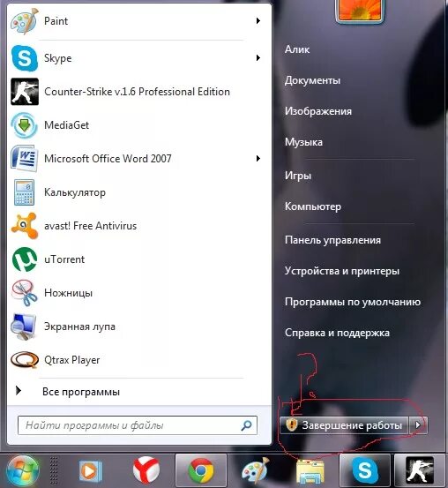
Task: Launch uTorrent from its green icon
Action: click(x=25, y=259)
